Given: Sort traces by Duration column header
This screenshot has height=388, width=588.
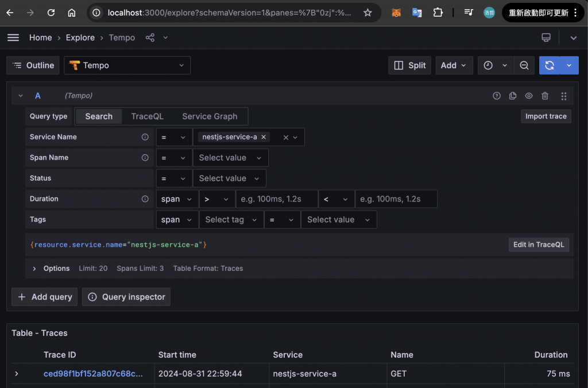Looking at the screenshot, I should tap(551, 355).
